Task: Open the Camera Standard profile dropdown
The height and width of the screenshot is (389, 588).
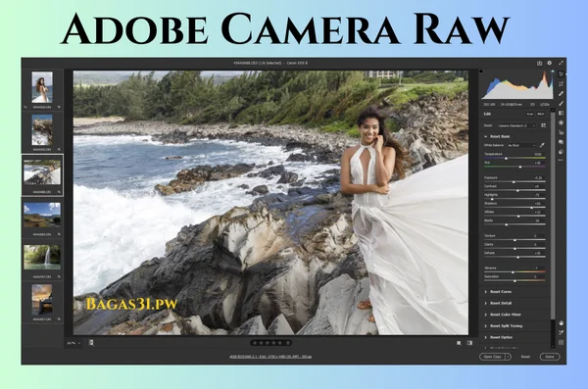Action: click(517, 125)
